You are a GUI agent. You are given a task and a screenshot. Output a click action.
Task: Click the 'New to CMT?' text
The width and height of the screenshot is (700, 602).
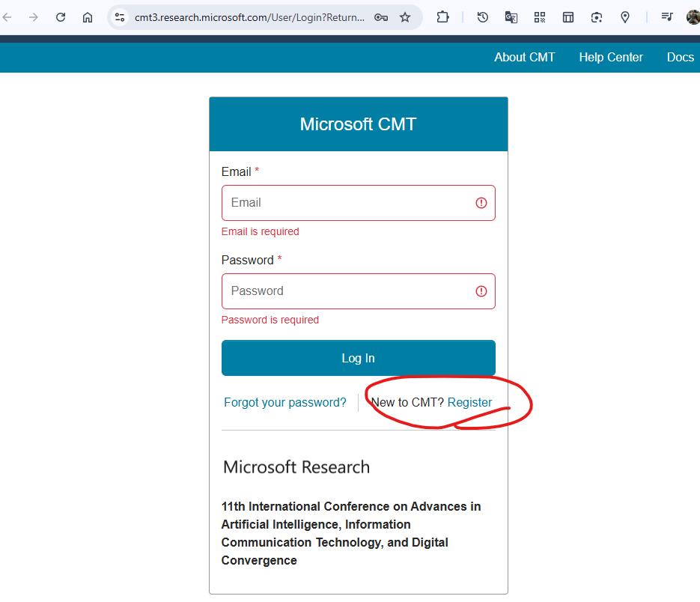407,402
